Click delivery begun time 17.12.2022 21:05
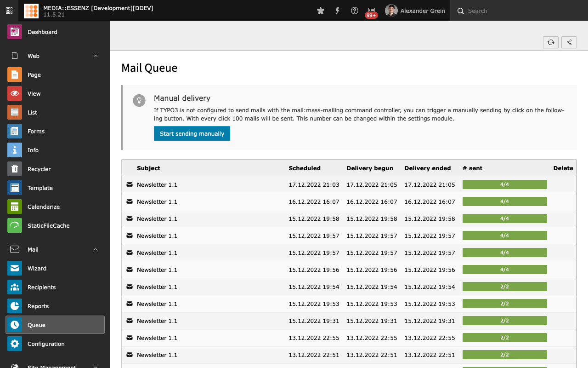 372,184
